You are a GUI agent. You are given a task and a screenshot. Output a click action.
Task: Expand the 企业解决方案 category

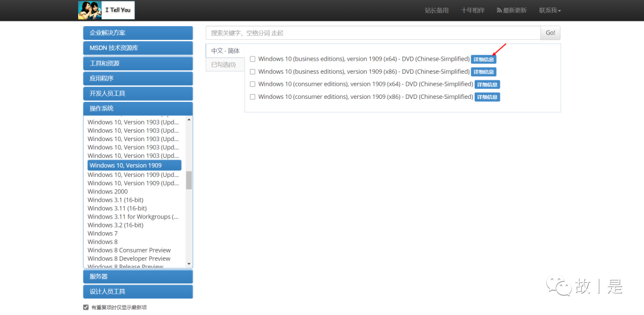(x=138, y=33)
